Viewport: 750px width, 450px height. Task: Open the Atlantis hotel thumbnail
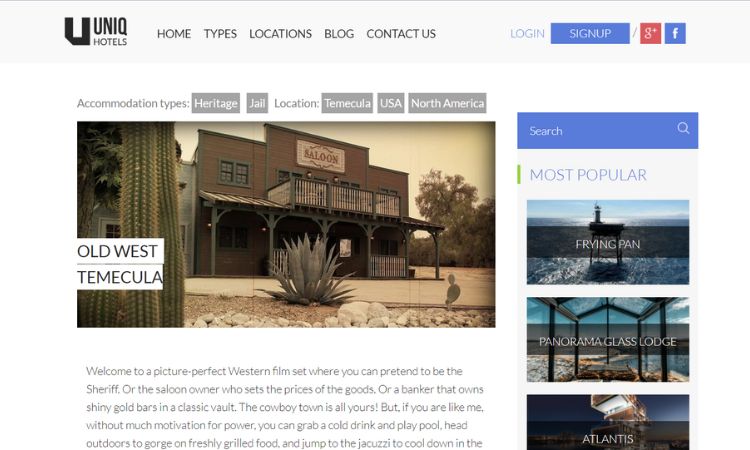(x=608, y=422)
